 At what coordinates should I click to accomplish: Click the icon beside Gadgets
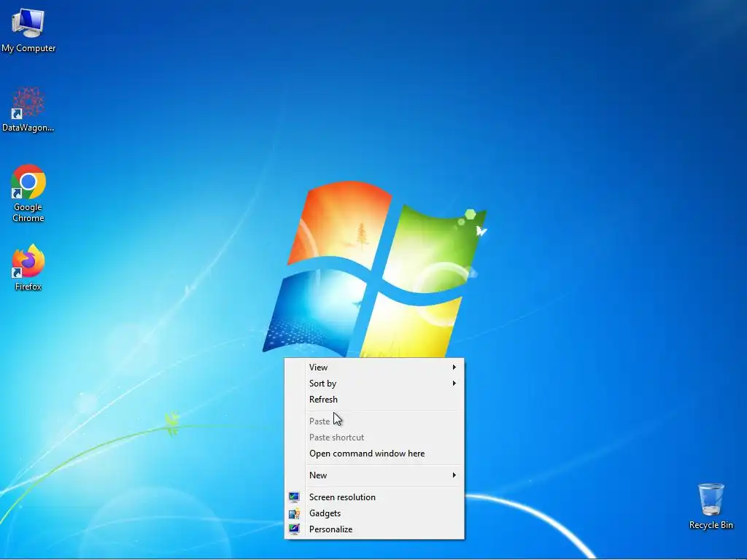point(294,513)
